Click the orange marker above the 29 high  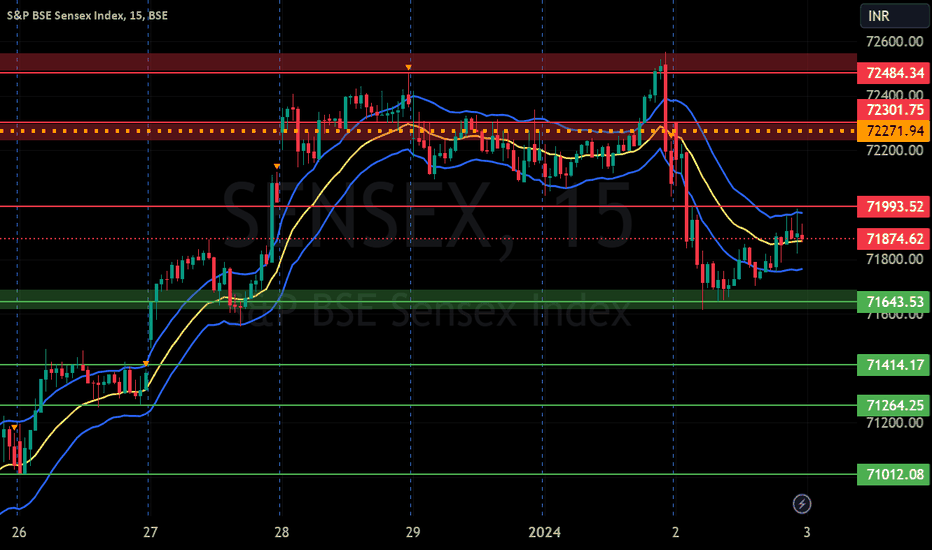(x=408, y=68)
